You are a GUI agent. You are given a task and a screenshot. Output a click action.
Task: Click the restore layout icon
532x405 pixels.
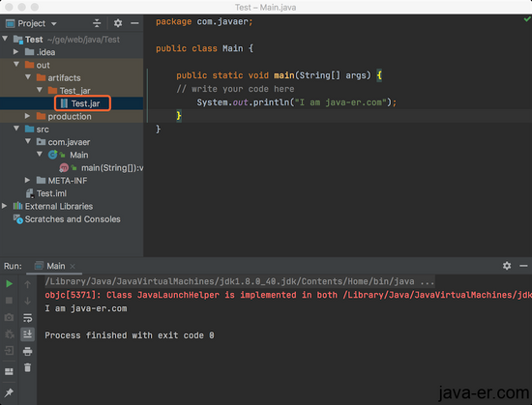tap(9, 371)
